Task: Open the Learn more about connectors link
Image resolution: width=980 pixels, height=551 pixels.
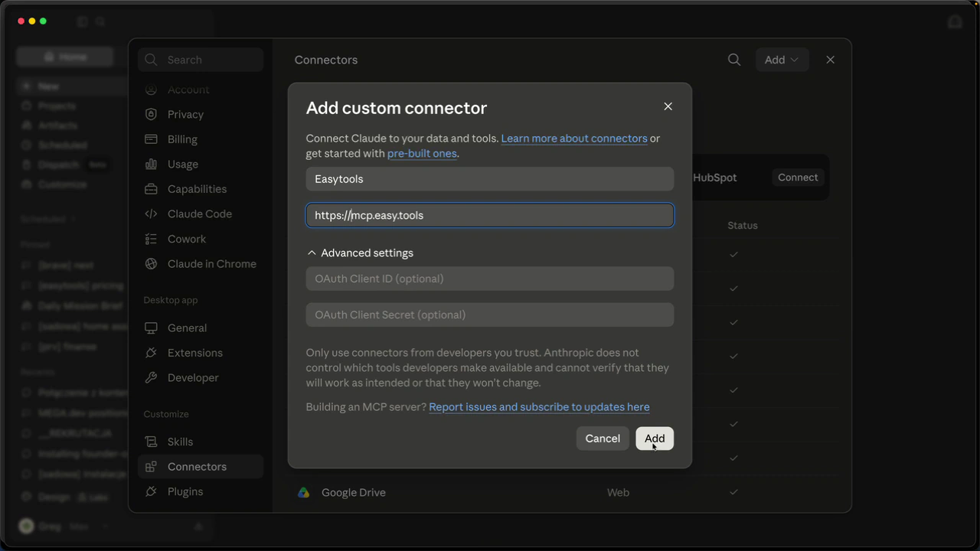Action: [574, 139]
